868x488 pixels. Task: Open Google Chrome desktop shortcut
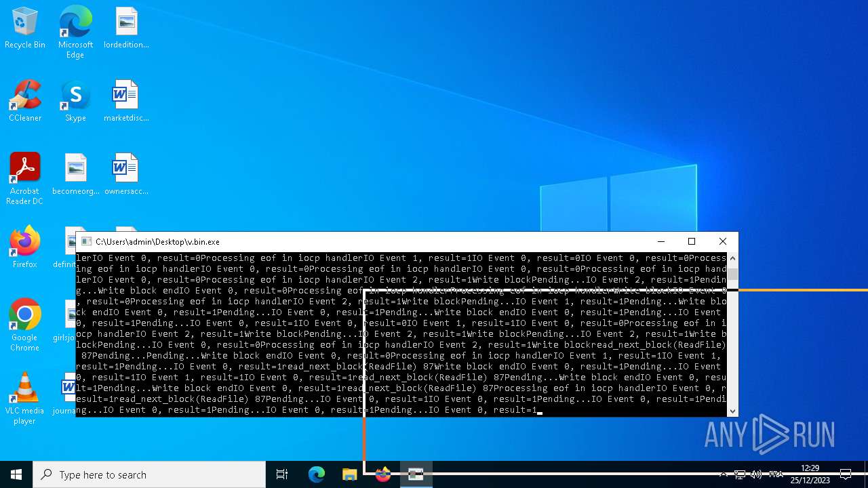coord(25,325)
